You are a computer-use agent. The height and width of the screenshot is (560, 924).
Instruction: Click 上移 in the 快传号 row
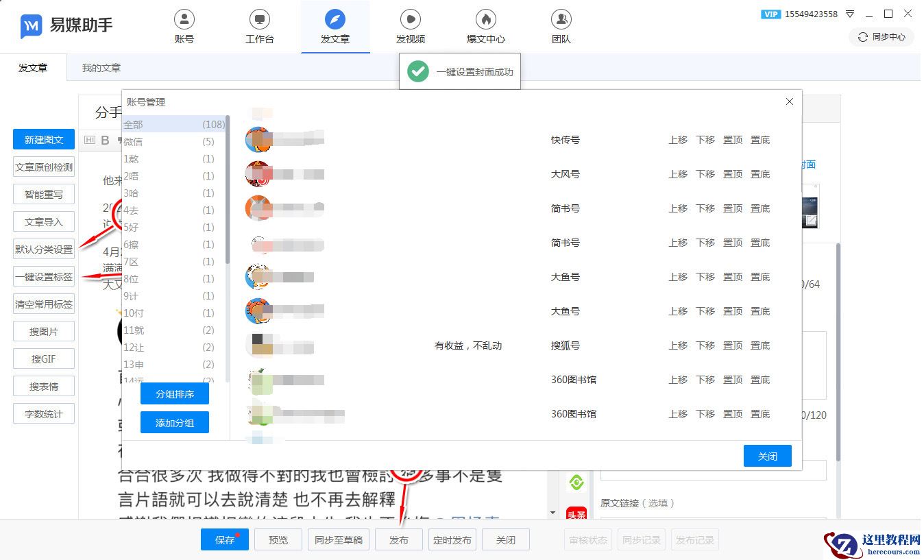678,140
